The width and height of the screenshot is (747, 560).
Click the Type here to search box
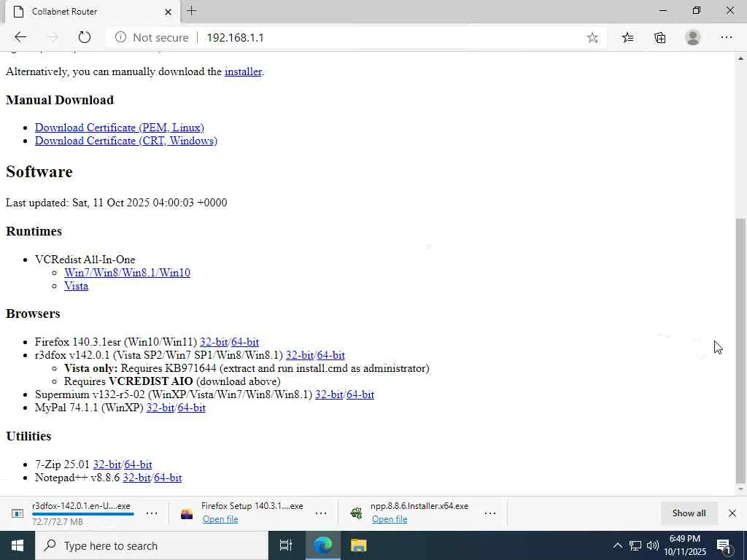(152, 545)
